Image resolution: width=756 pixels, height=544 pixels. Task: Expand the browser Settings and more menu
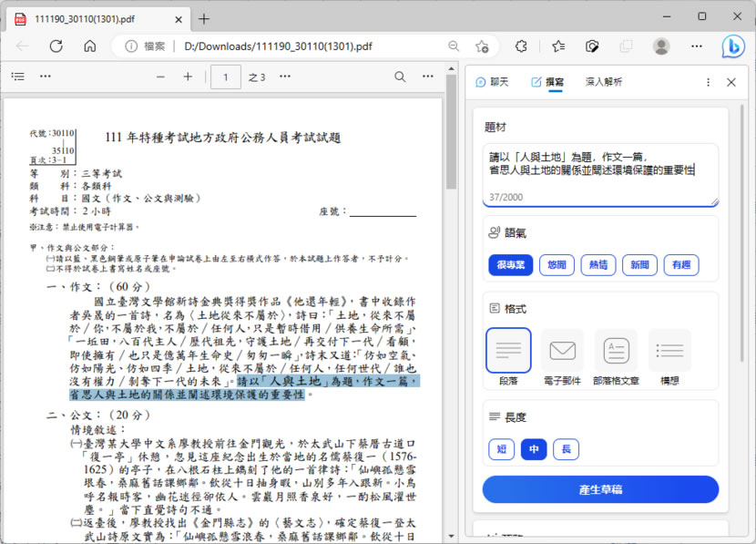[x=697, y=46]
